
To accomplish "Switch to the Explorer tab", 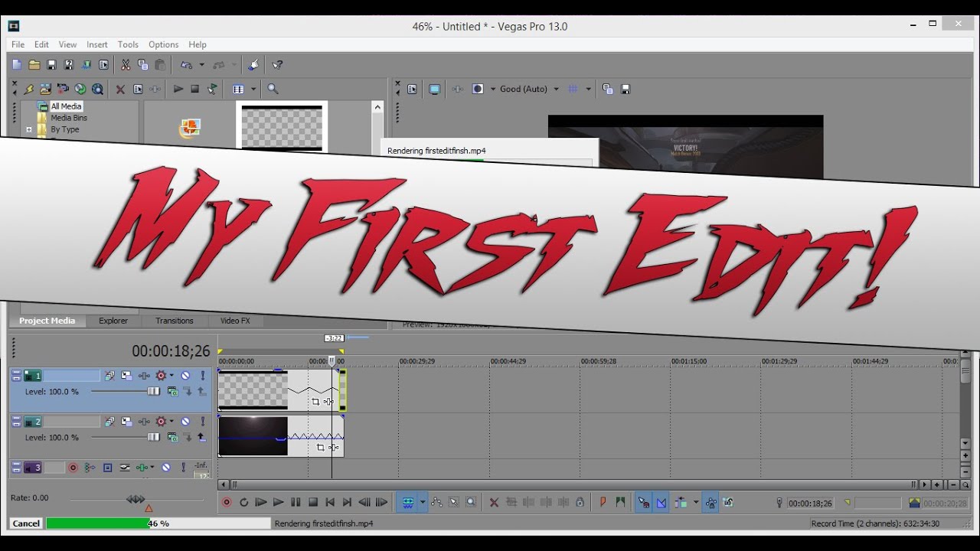I will click(113, 321).
